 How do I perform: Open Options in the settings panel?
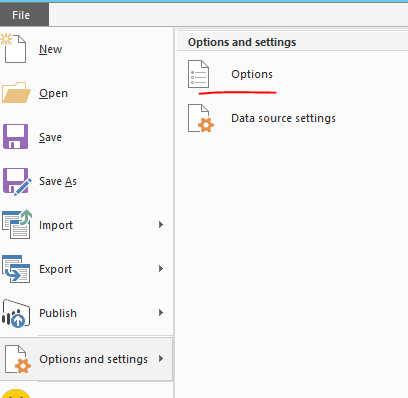click(x=252, y=74)
